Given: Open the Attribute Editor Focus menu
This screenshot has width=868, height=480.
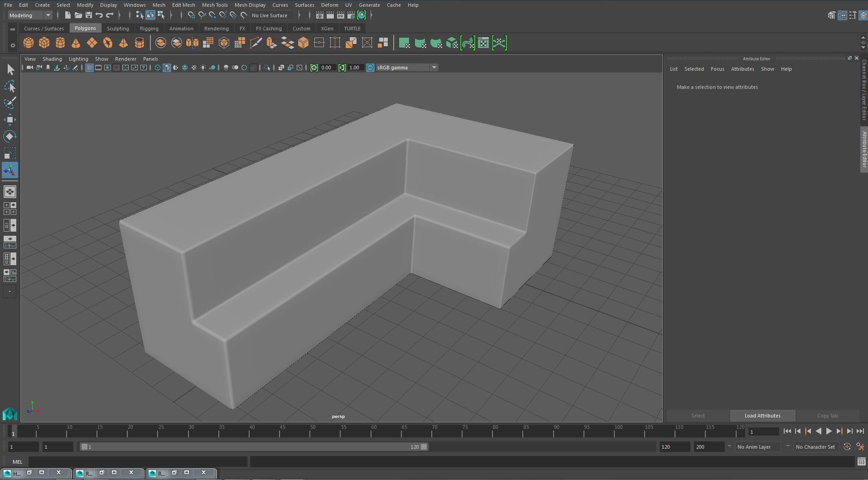Looking at the screenshot, I should [717, 69].
